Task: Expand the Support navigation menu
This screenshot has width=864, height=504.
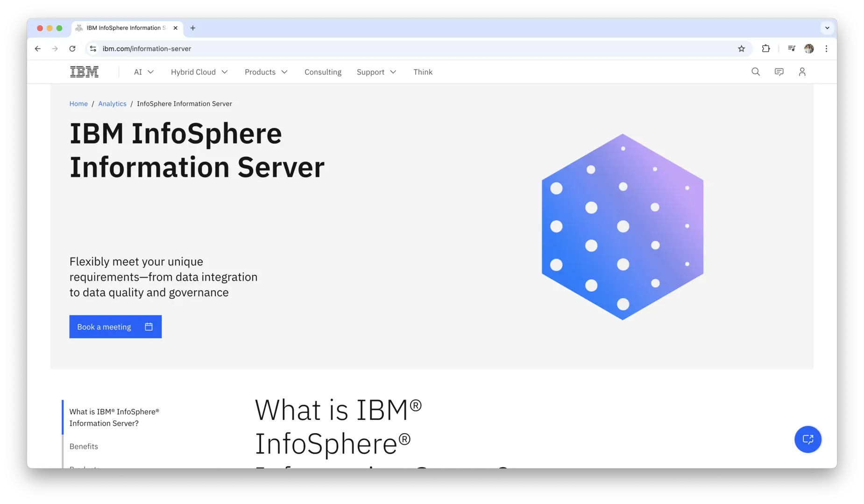Action: pos(376,72)
